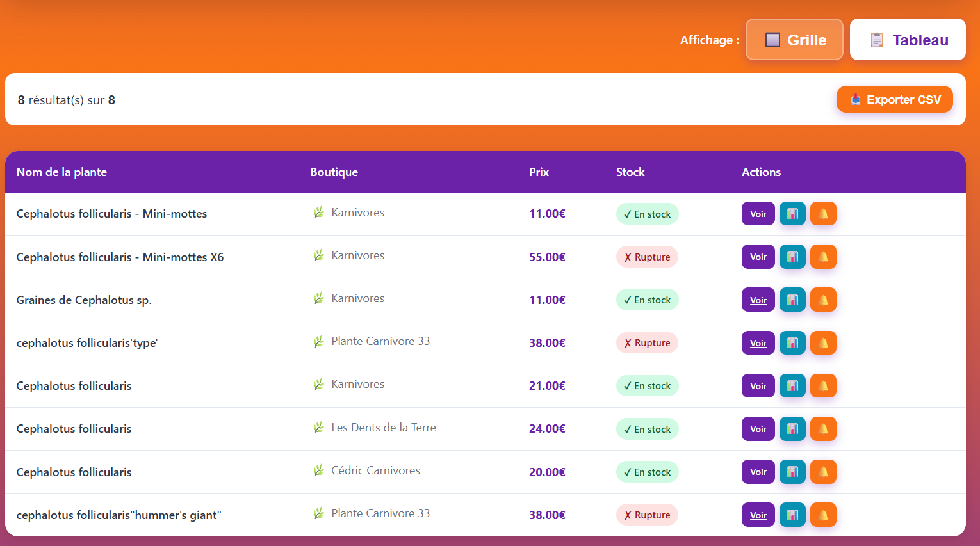This screenshot has height=546, width=980.
Task: Open chart icon in Les Dents de la Terre row
Action: coord(792,429)
